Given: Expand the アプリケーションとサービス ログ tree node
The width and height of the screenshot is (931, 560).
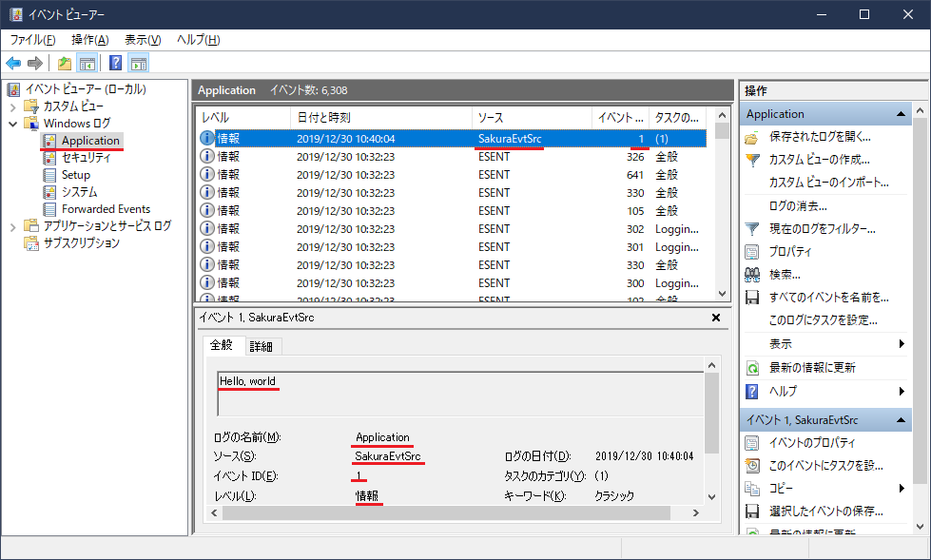Looking at the screenshot, I should point(12,226).
